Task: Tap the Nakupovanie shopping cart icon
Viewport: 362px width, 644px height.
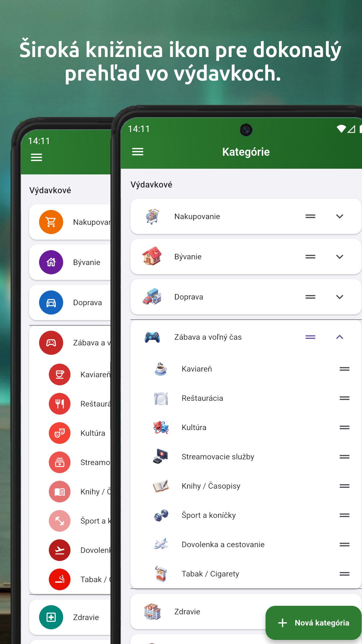Action: (x=153, y=216)
